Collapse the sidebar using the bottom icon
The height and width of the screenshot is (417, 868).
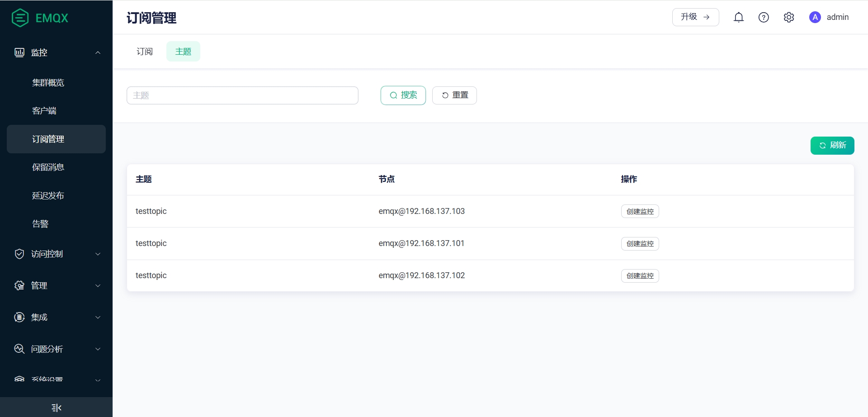[56, 408]
